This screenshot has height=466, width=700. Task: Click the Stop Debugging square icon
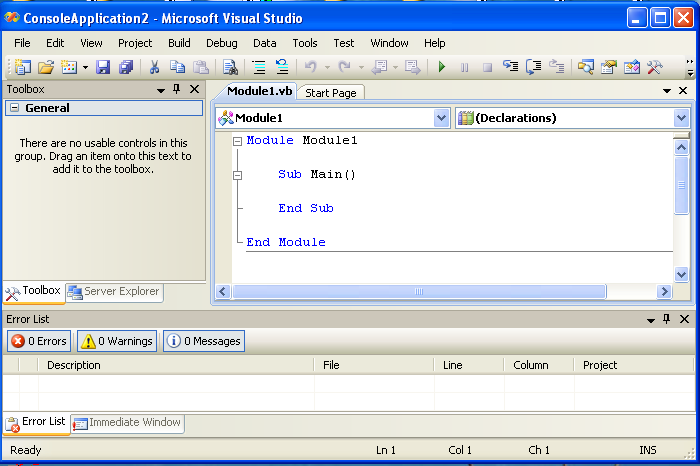tap(488, 67)
